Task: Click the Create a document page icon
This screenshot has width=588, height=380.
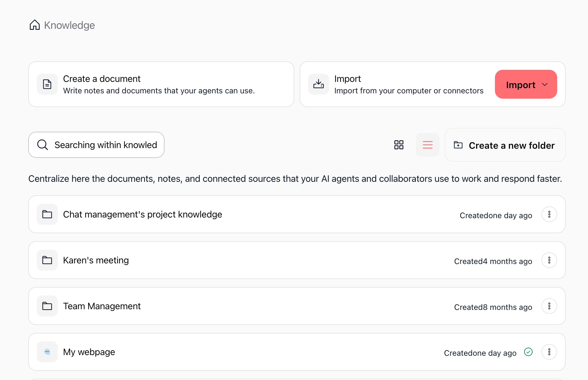Action: pyautogui.click(x=47, y=84)
